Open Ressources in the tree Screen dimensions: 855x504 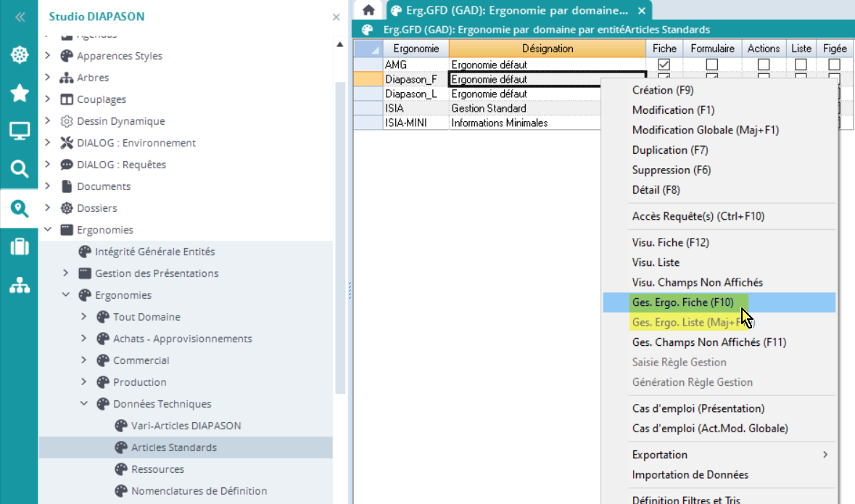point(157,469)
